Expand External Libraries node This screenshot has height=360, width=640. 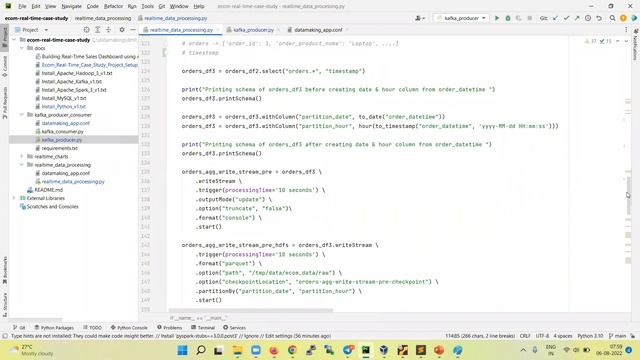point(15,198)
